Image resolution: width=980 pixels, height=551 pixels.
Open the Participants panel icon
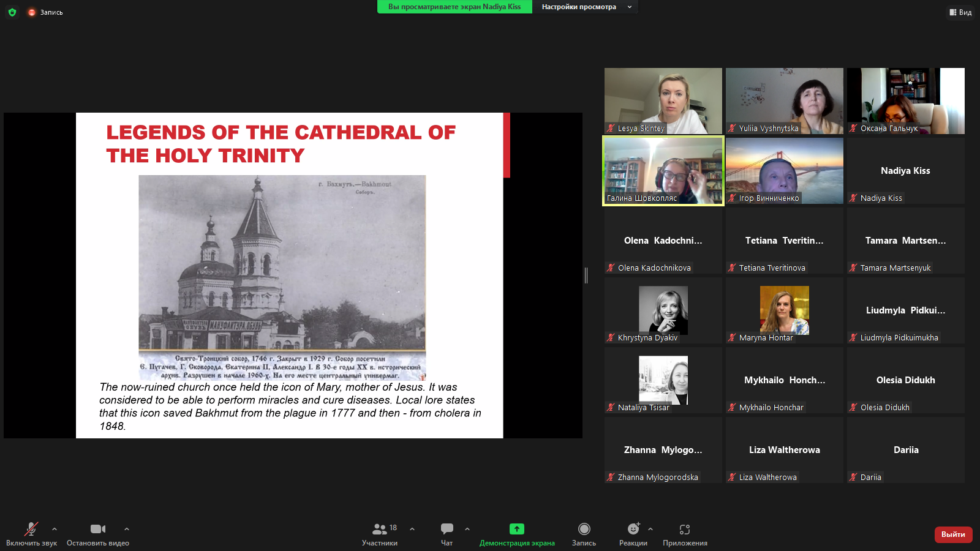pos(380,529)
